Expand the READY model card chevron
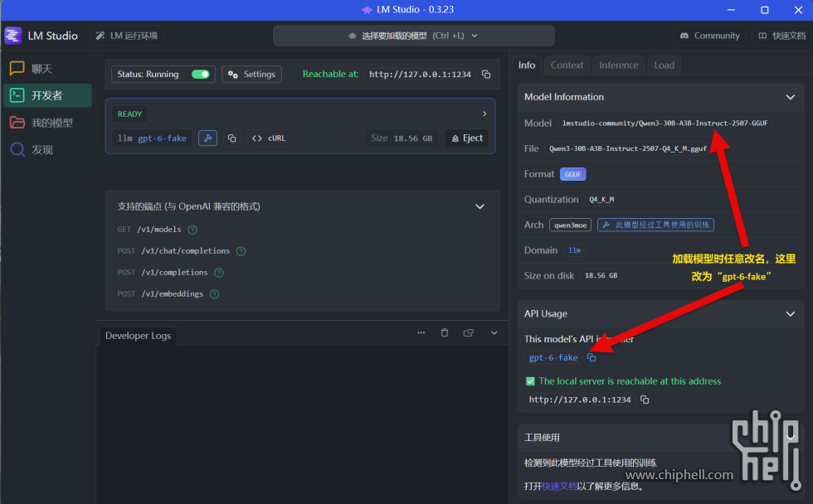813x504 pixels. click(x=484, y=114)
